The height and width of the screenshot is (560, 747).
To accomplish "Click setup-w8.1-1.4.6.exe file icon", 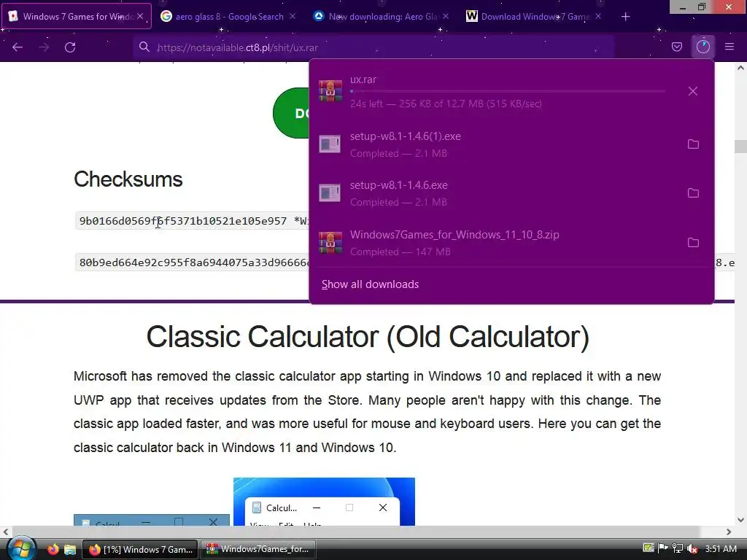I will tap(330, 192).
